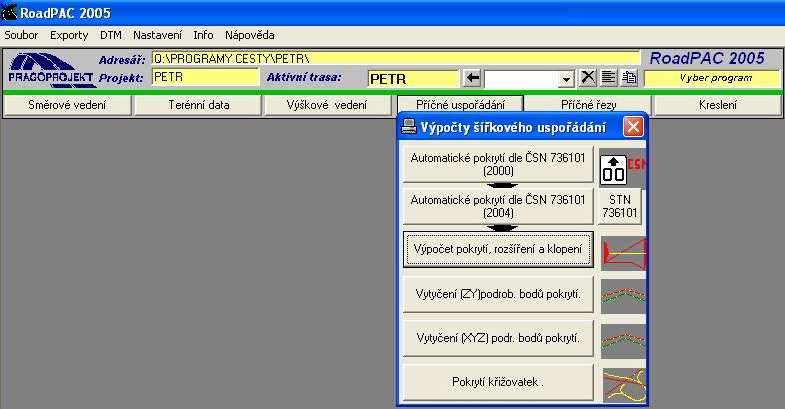
Task: Click the Pokrytí křižovatek button
Action: coord(498,382)
